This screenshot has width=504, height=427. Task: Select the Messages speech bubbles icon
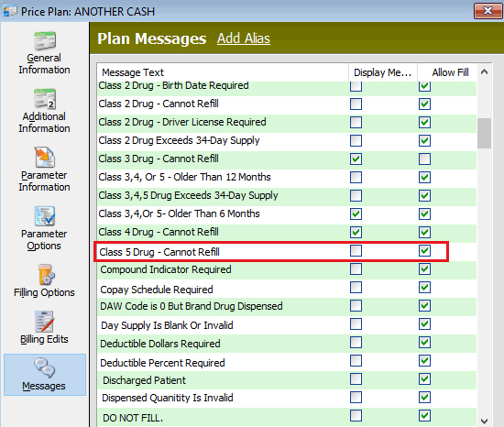pyautogui.click(x=45, y=367)
